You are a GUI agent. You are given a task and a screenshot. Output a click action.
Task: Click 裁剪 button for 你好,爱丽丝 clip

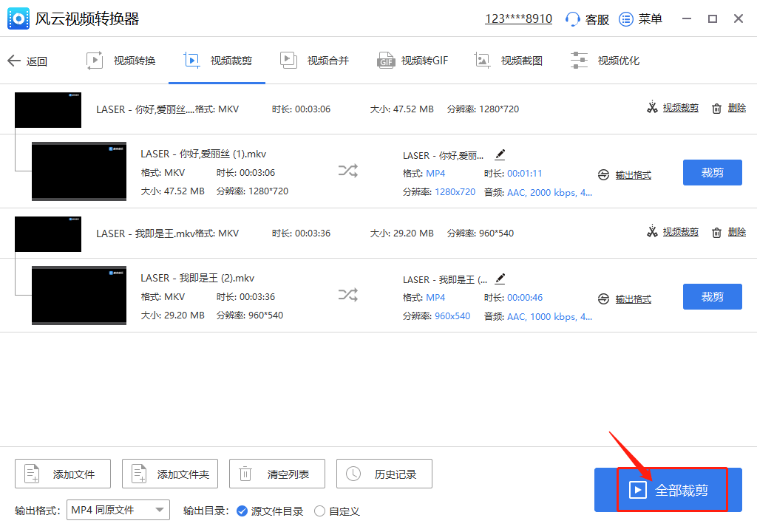712,172
